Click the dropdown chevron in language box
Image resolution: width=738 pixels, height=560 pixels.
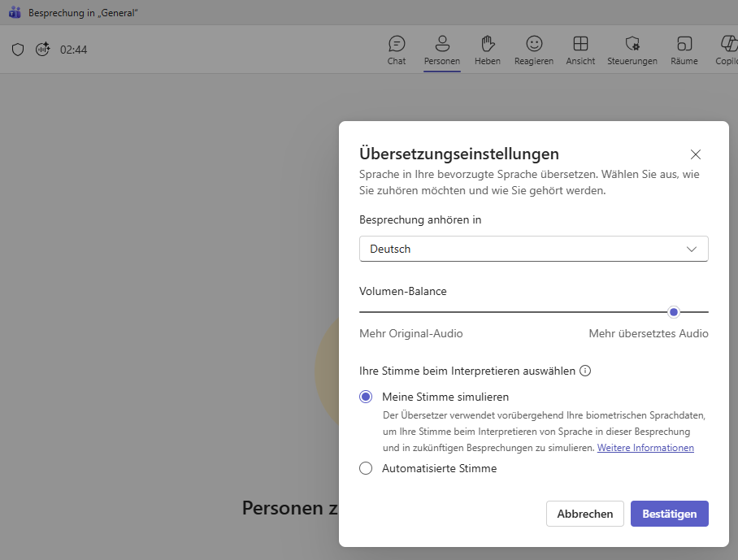[x=691, y=249]
